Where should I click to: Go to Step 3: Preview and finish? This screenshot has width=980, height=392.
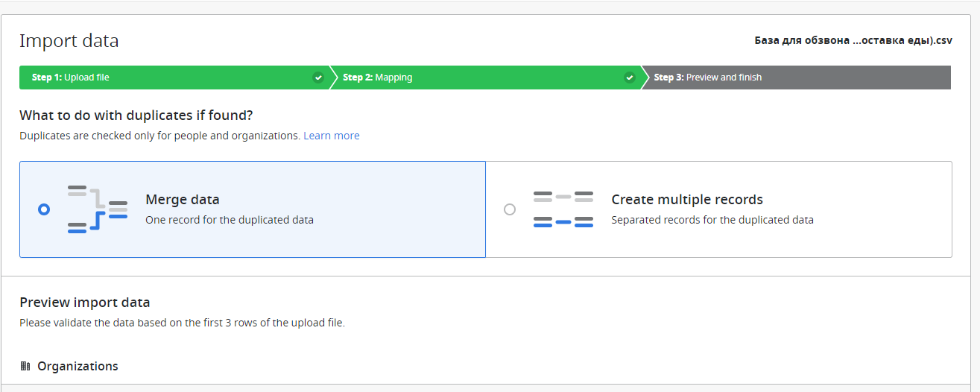(x=795, y=78)
